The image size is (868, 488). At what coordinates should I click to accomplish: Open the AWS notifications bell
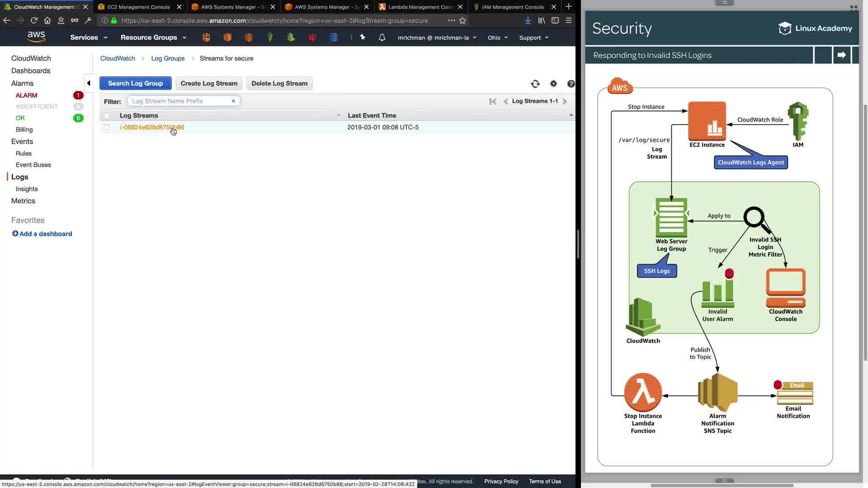click(382, 38)
